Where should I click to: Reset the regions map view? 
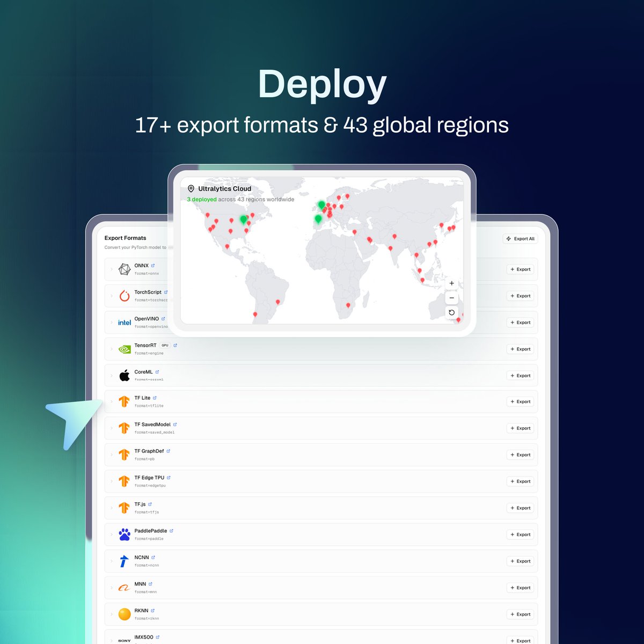(x=452, y=312)
